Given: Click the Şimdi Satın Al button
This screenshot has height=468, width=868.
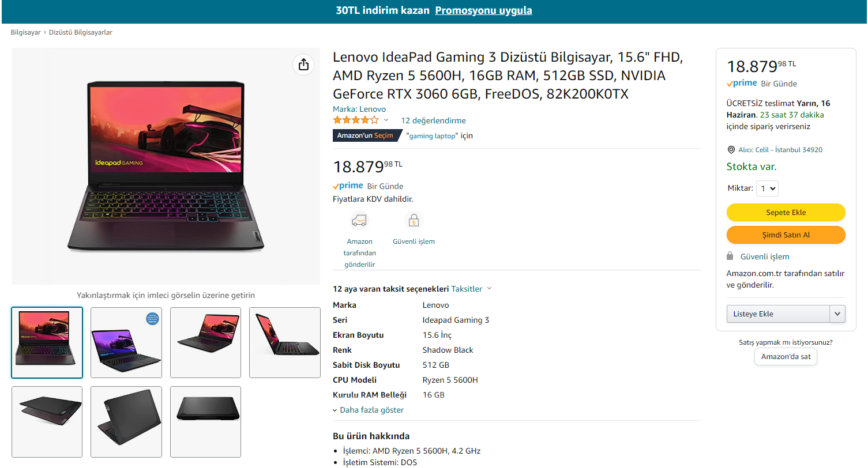Looking at the screenshot, I should pyautogui.click(x=786, y=235).
